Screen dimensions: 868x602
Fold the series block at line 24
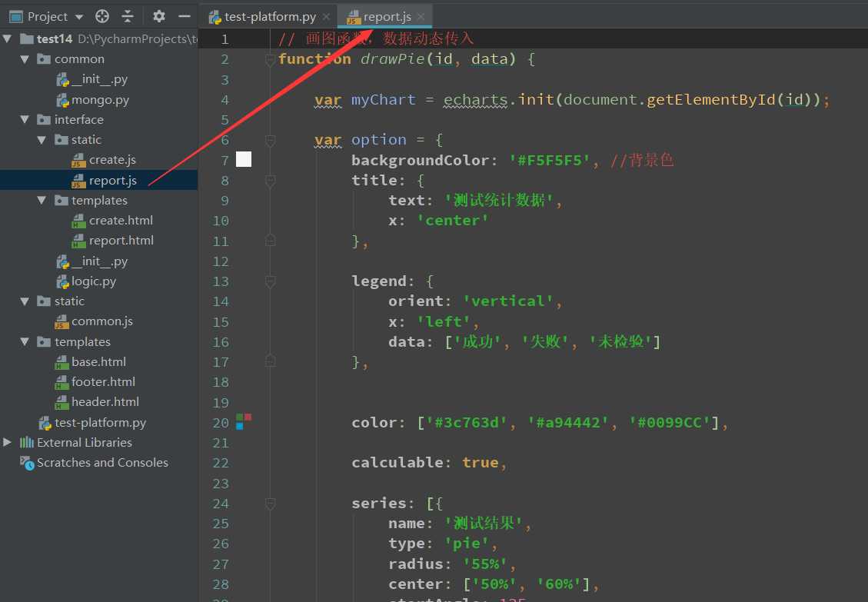(x=270, y=504)
